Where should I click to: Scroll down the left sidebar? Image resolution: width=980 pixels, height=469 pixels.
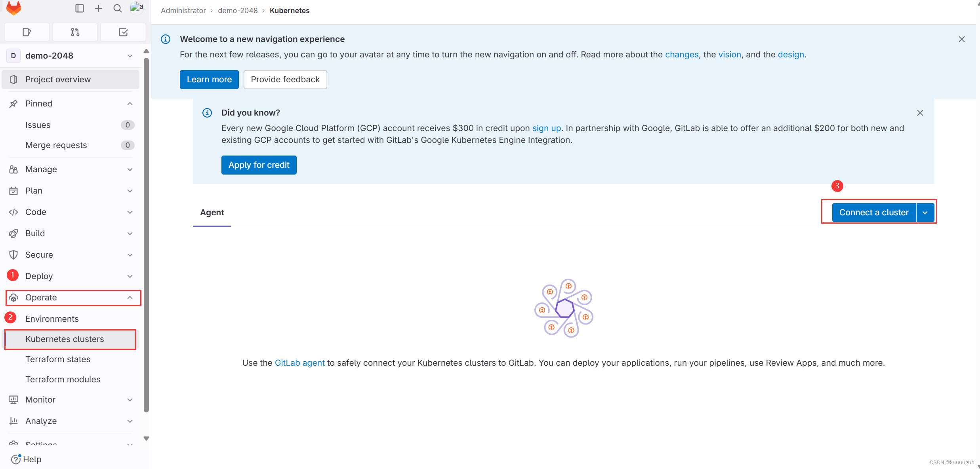(145, 437)
